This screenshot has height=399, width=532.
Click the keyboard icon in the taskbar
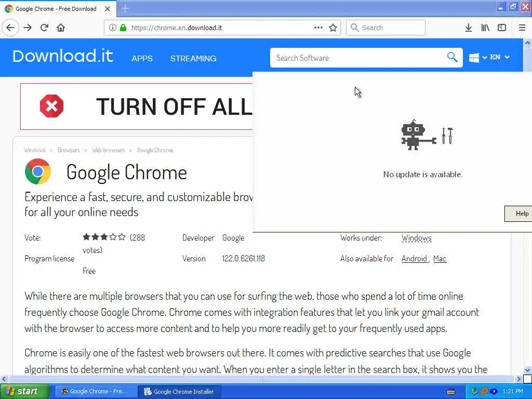[x=451, y=392]
